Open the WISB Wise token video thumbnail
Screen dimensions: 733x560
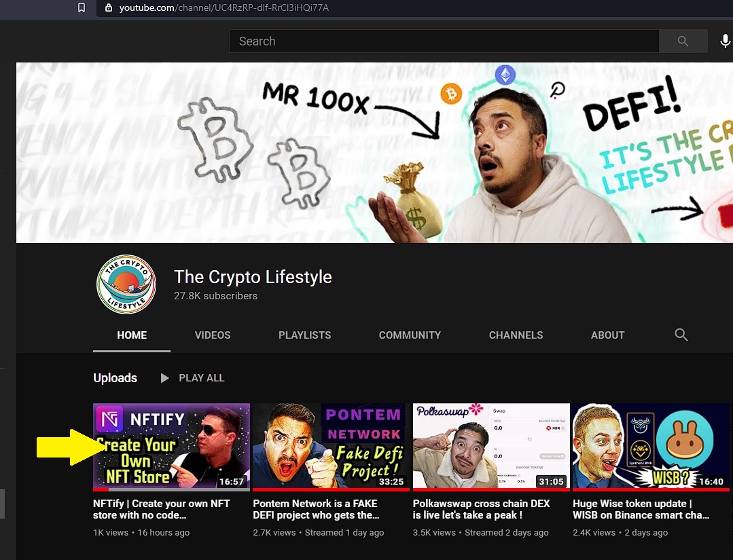651,446
